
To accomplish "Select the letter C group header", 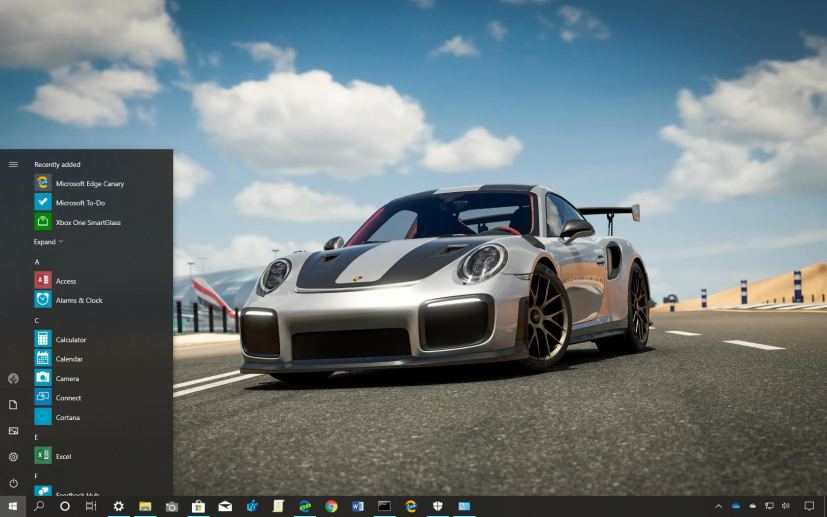I will 37,320.
